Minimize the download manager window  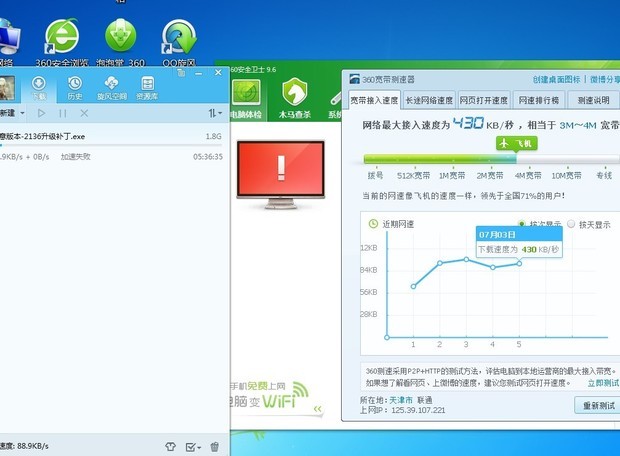(199, 73)
